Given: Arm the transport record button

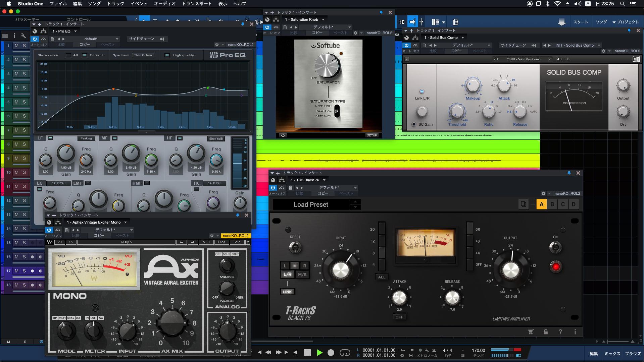Looking at the screenshot, I should pyautogui.click(x=331, y=353).
